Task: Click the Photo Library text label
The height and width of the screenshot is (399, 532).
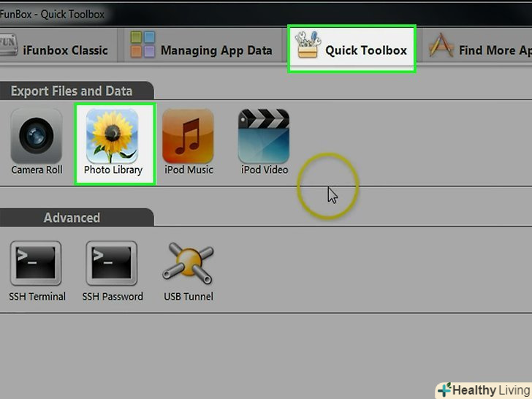Action: pos(113,170)
